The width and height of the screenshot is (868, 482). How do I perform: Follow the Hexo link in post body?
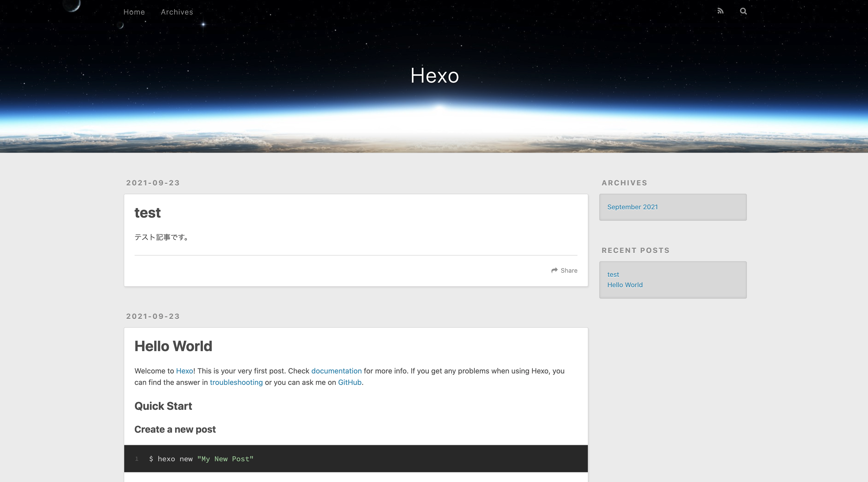point(184,371)
